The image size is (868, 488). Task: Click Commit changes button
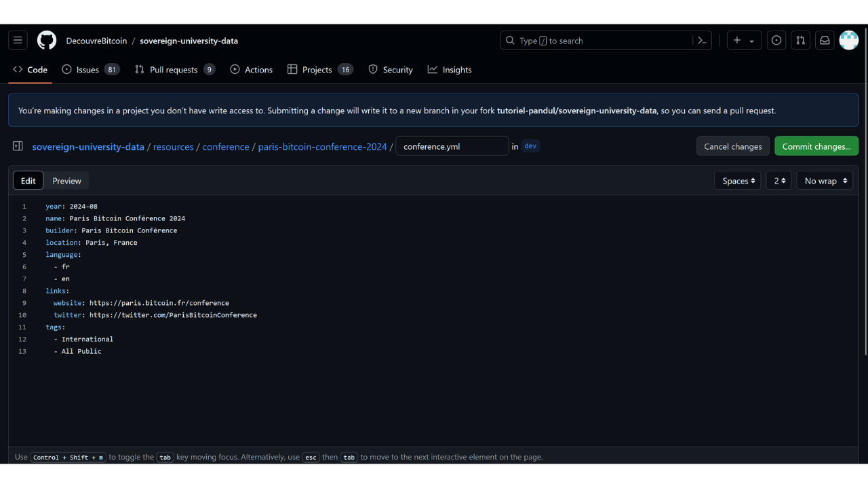point(816,146)
